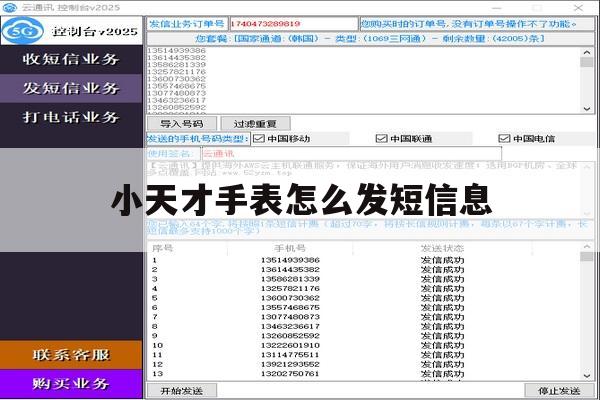The height and width of the screenshot is (400, 600).
Task: Click 发信成功 status in row 1
Action: click(442, 260)
